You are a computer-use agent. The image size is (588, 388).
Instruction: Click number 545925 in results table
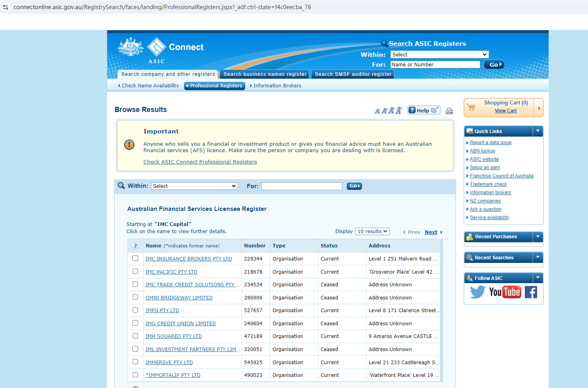[253, 363]
